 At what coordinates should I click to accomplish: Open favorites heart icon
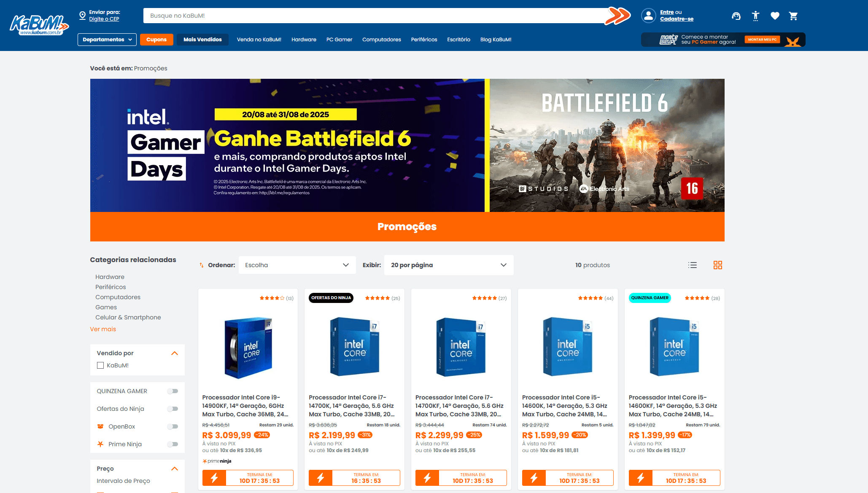click(775, 16)
